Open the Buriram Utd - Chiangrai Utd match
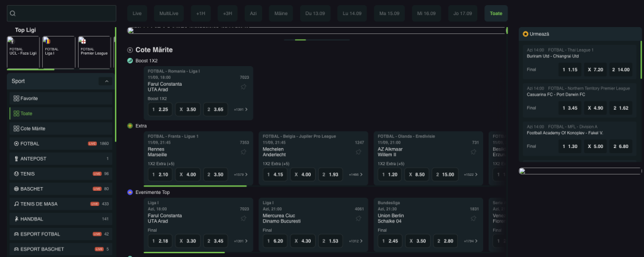The height and width of the screenshot is (257, 644). click(552, 56)
